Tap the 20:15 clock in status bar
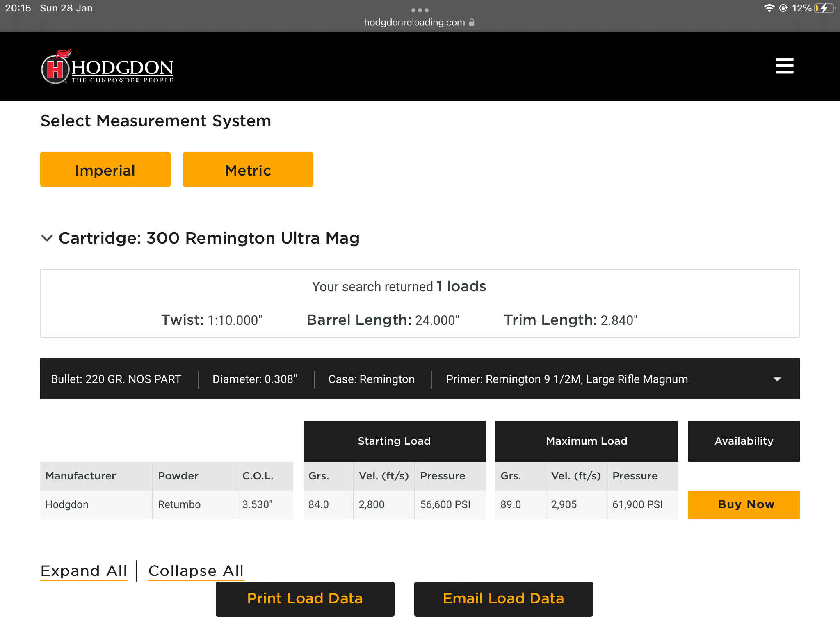This screenshot has height=630, width=840. tap(18, 8)
